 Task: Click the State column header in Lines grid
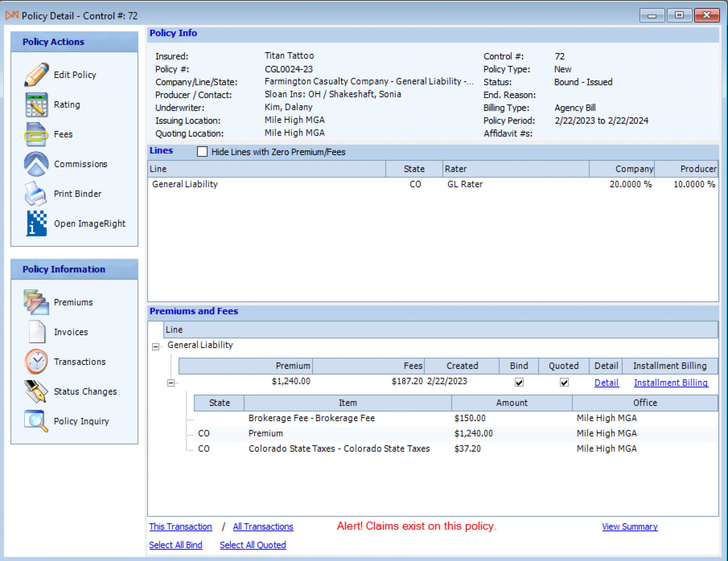click(x=414, y=169)
